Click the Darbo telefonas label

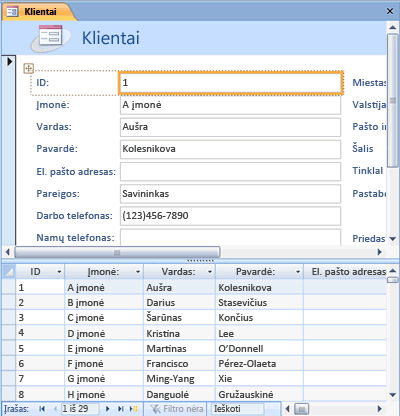point(74,216)
